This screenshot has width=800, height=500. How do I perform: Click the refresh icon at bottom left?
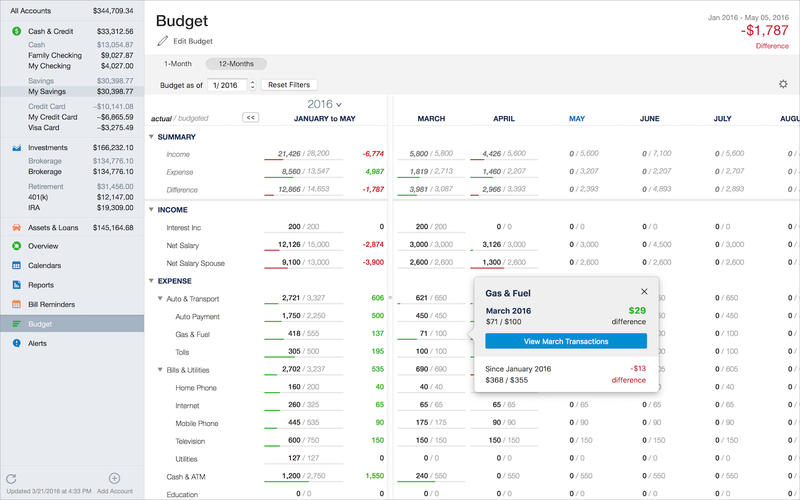(x=11, y=479)
